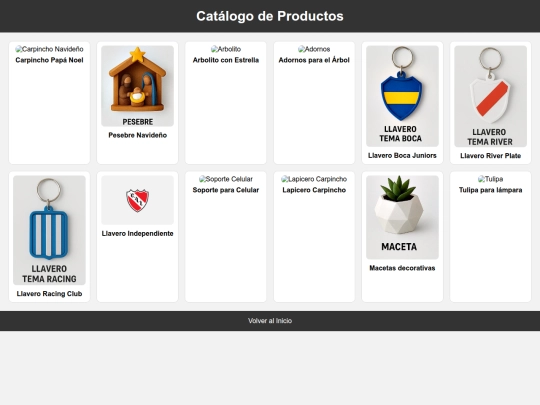
Task: Select the Carpincho Papá Noel title
Action: coord(49,60)
